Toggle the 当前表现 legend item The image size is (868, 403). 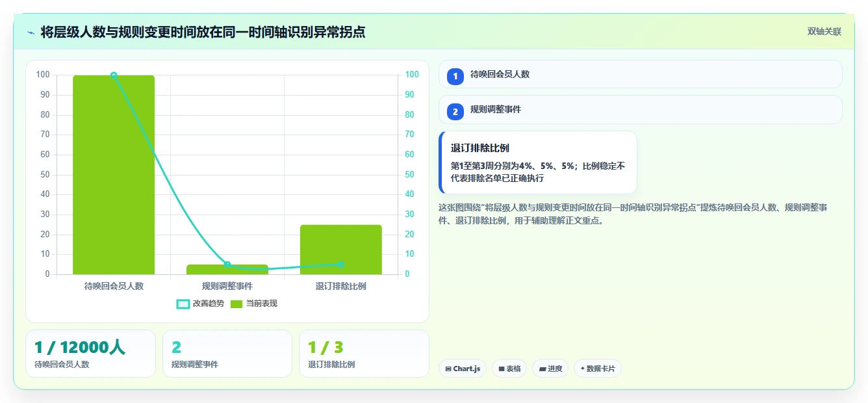point(254,304)
